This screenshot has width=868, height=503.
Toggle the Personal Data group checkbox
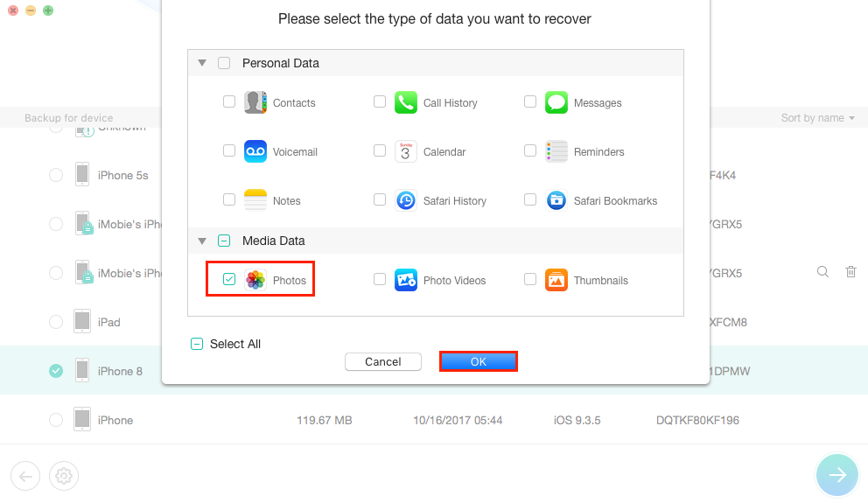point(224,63)
